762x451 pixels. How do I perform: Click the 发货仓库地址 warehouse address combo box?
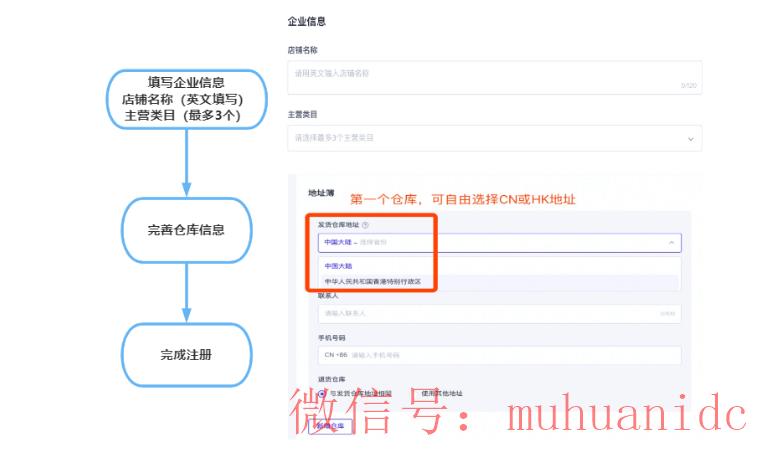(x=500, y=243)
